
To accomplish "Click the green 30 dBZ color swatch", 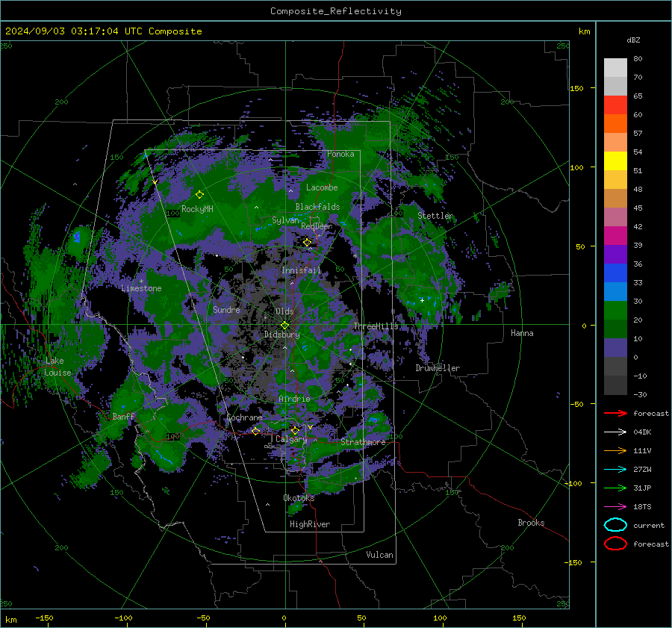I will [615, 310].
